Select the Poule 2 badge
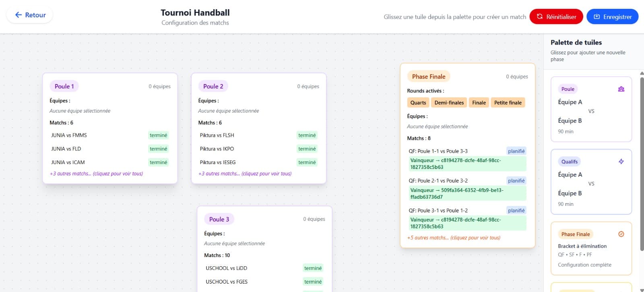The image size is (644, 292). [213, 86]
